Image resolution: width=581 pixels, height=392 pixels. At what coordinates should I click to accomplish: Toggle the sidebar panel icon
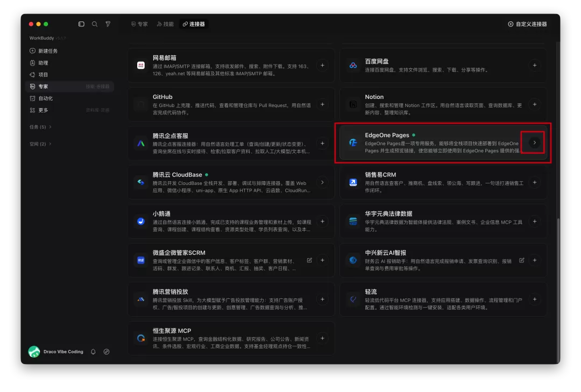(x=82, y=24)
